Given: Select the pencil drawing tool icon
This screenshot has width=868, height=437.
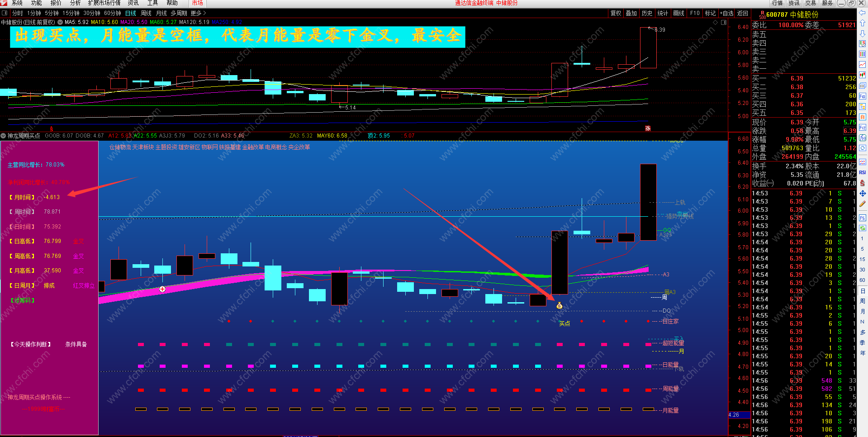Looking at the screenshot, I should pyautogui.click(x=863, y=204).
